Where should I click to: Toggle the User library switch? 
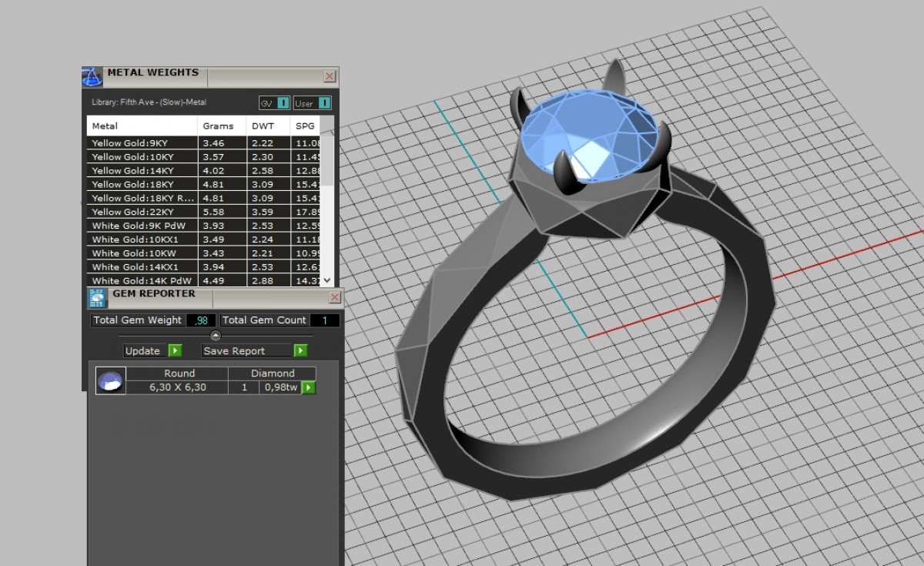pyautogui.click(x=324, y=103)
